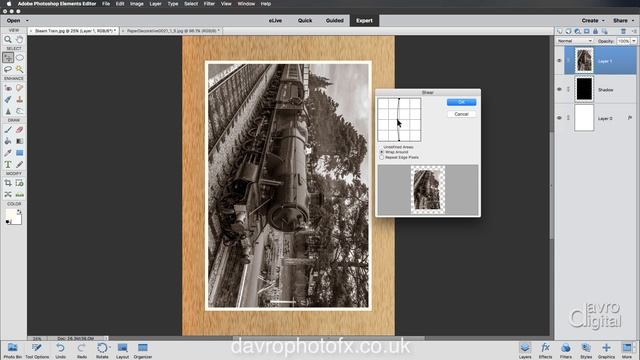Open the layer blend mode dropdown
640x360 pixels.
pos(575,41)
